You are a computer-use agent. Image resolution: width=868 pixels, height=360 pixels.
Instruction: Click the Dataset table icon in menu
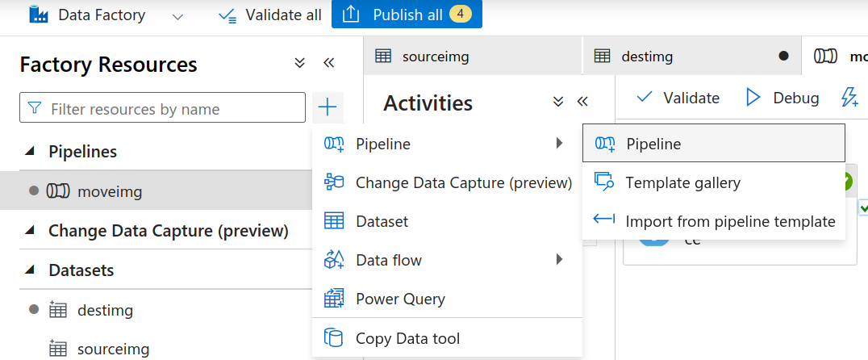(334, 221)
